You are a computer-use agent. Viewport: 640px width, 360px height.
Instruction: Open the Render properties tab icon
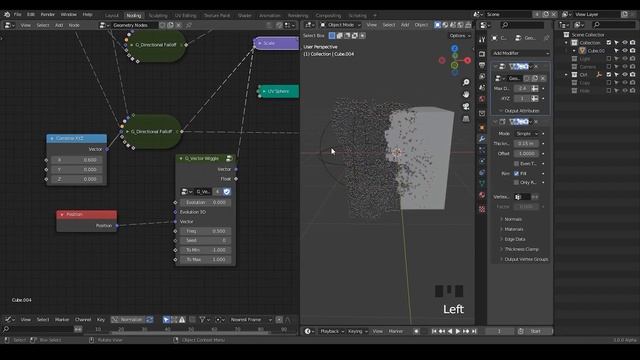(x=482, y=54)
